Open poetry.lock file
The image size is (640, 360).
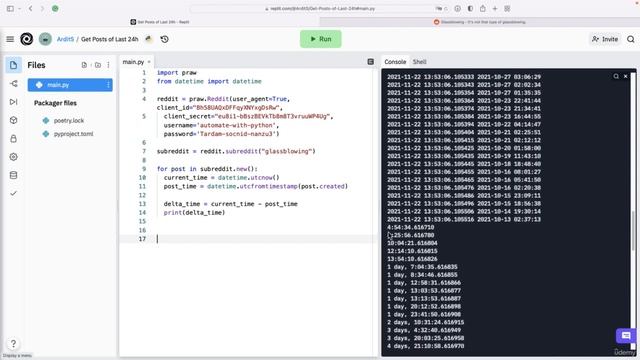click(x=69, y=120)
